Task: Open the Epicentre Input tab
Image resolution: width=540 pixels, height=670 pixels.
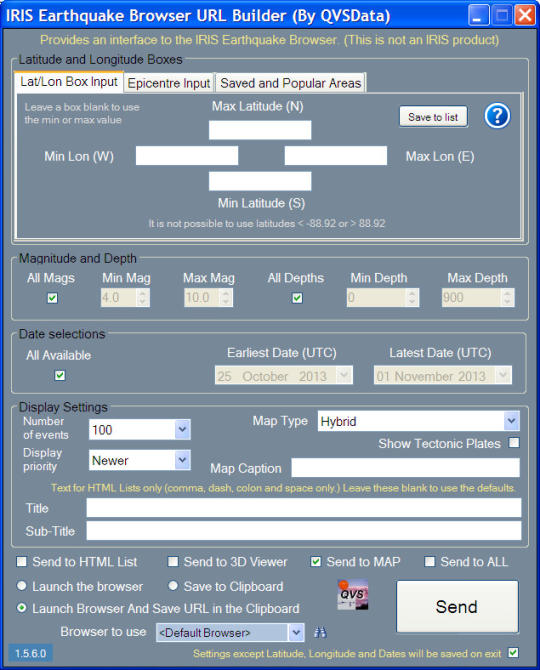Action: pyautogui.click(x=169, y=83)
